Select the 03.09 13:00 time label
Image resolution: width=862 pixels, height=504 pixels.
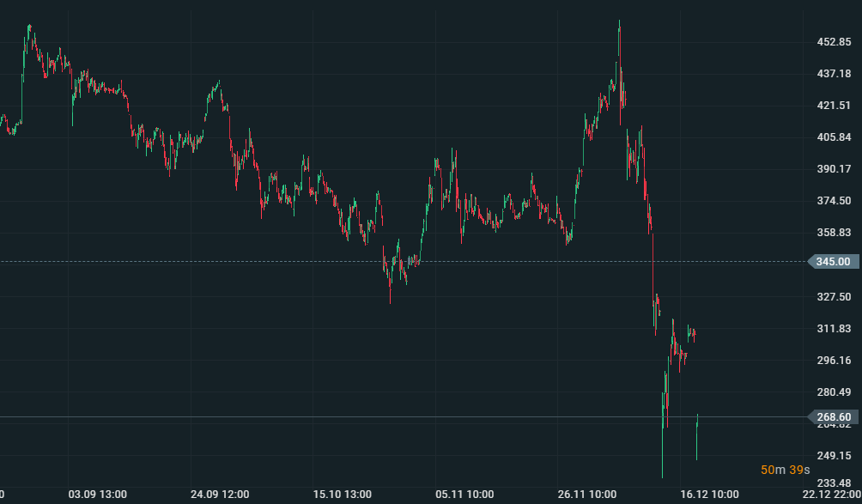coord(98,495)
